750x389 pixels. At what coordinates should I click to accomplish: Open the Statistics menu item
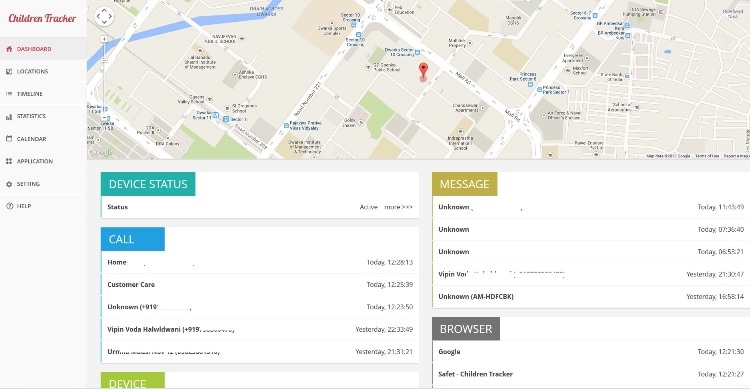tap(43, 116)
